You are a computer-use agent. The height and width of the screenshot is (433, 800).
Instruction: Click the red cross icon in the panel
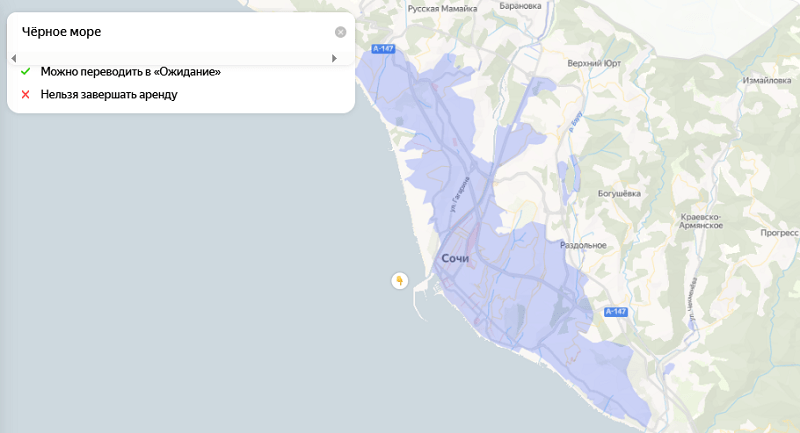tap(26, 95)
